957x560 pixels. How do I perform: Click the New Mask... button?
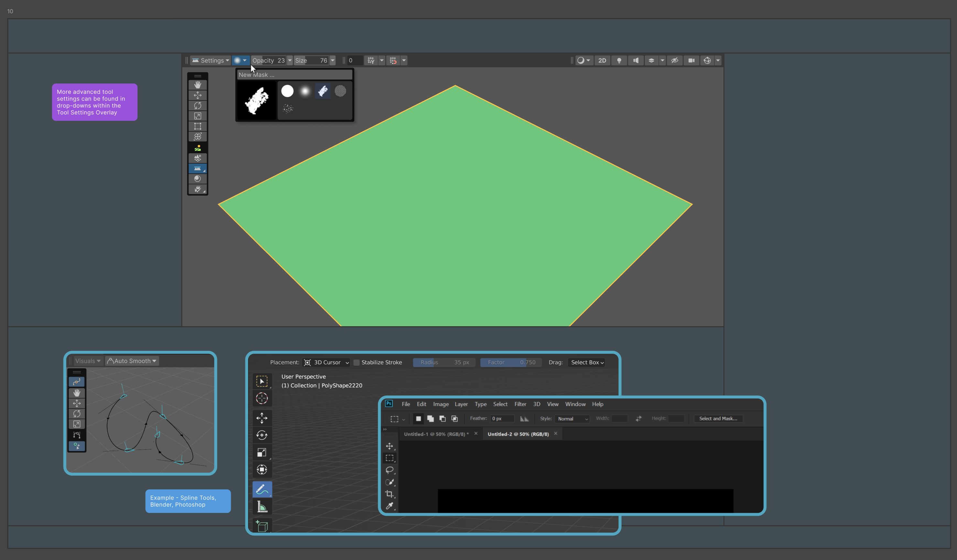[295, 75]
